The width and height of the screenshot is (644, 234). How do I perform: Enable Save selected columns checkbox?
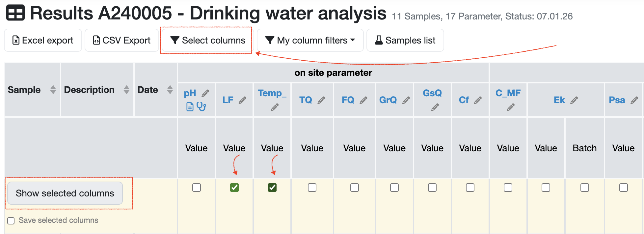pos(11,220)
